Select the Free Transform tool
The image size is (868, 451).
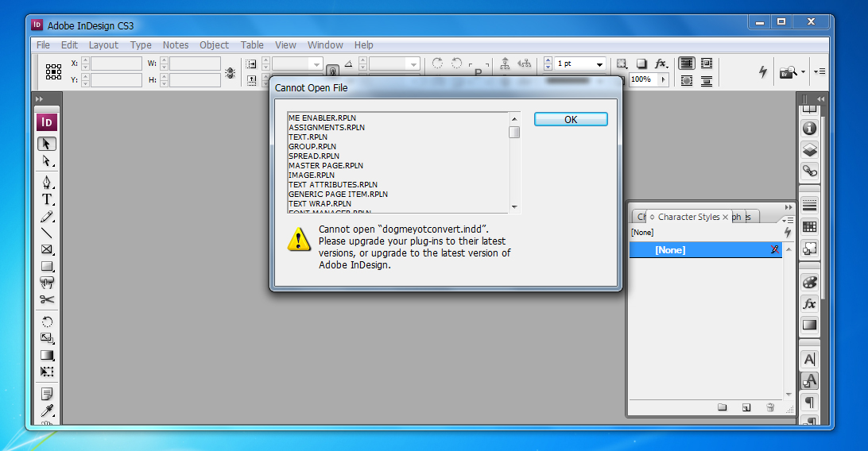[x=46, y=372]
